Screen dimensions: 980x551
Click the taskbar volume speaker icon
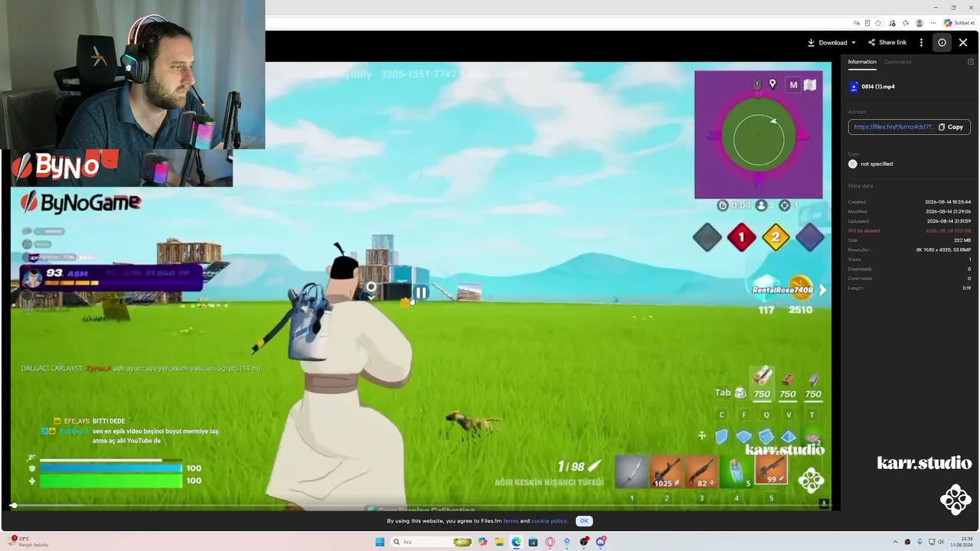941,542
